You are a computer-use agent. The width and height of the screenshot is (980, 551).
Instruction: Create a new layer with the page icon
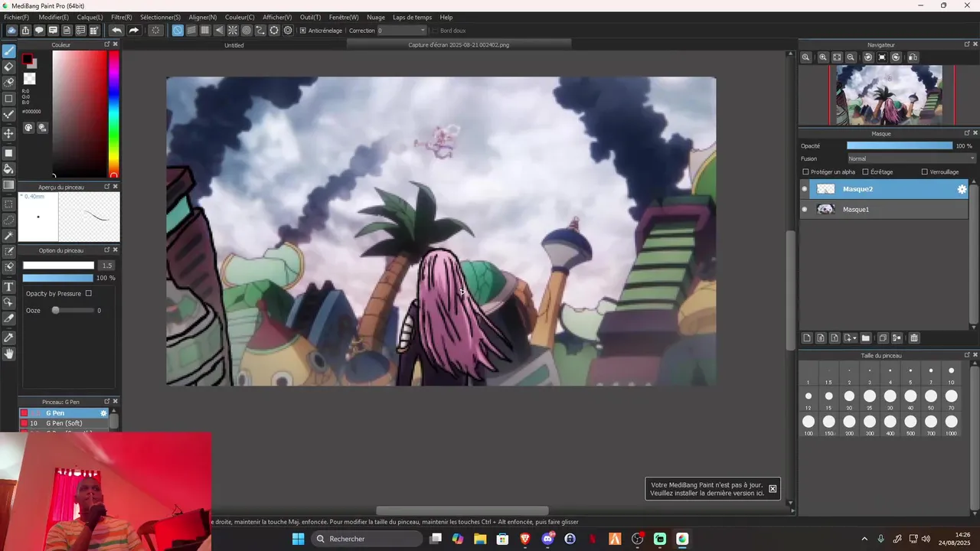pyautogui.click(x=807, y=338)
